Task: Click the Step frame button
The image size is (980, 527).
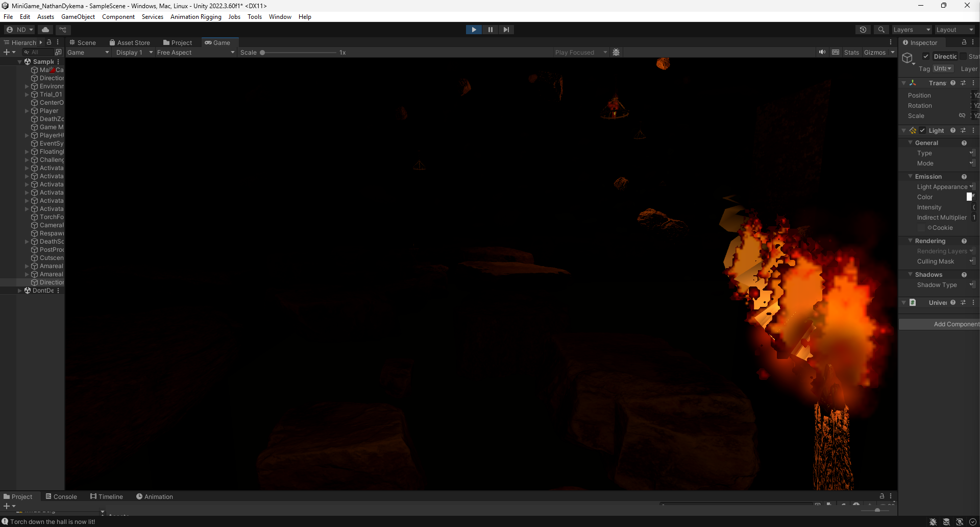Action: click(x=506, y=29)
